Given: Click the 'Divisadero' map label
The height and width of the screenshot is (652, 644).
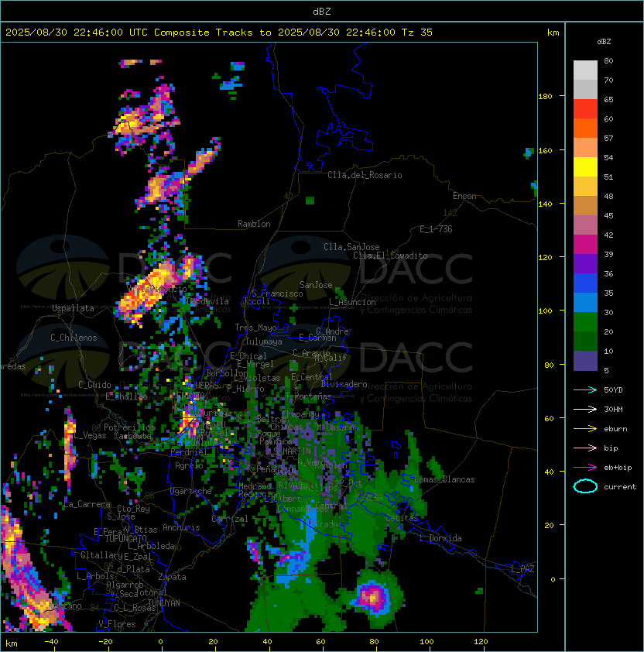Looking at the screenshot, I should click(344, 384).
